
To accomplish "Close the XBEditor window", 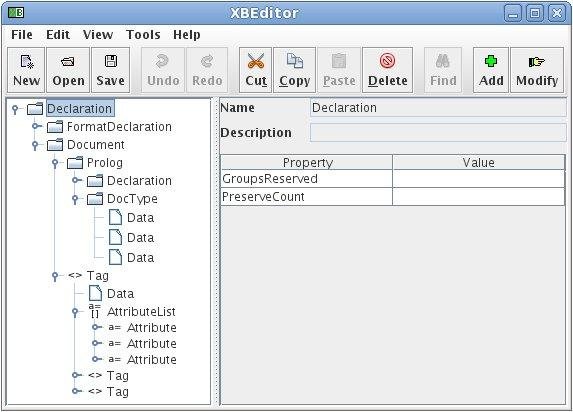I will click(557, 14).
